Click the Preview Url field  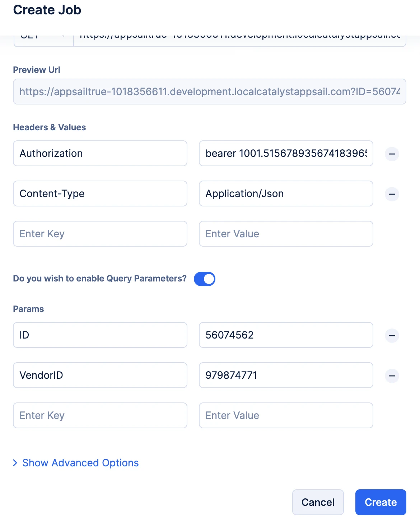click(209, 92)
